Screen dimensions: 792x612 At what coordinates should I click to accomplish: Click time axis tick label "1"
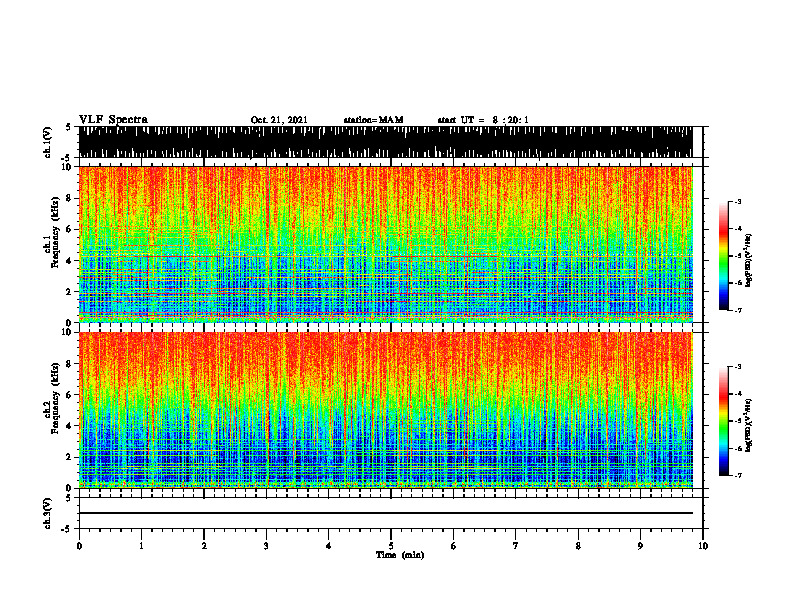coord(141,546)
